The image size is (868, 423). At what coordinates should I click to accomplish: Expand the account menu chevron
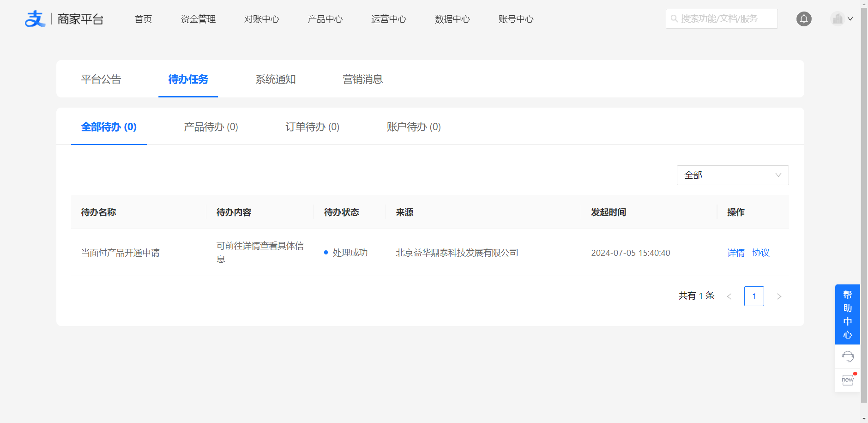[850, 19]
